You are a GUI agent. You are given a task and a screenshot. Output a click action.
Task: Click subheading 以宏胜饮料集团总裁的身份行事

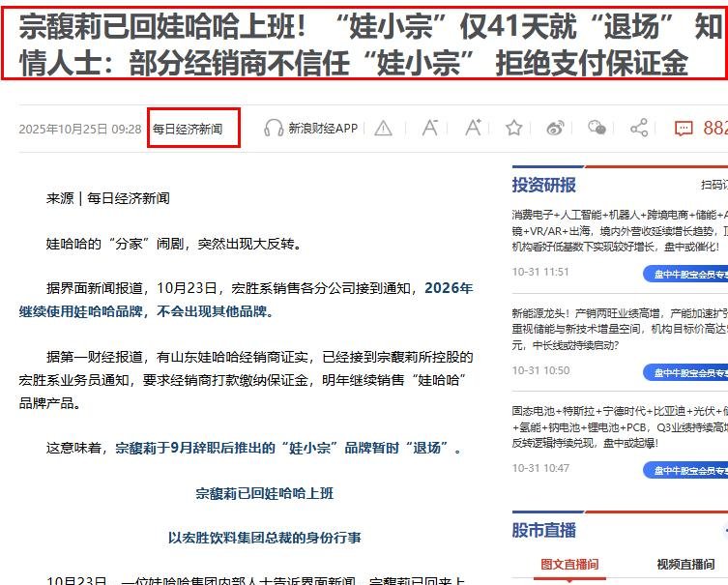point(264,538)
